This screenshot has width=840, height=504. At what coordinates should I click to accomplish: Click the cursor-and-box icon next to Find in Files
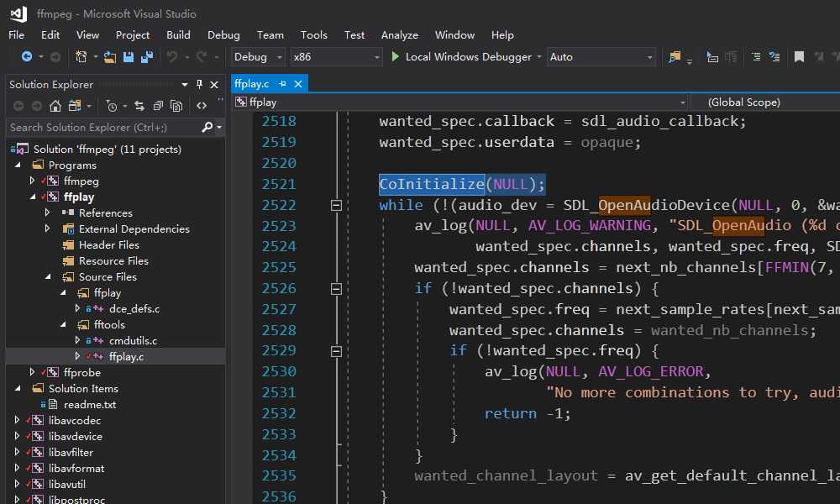click(x=712, y=57)
